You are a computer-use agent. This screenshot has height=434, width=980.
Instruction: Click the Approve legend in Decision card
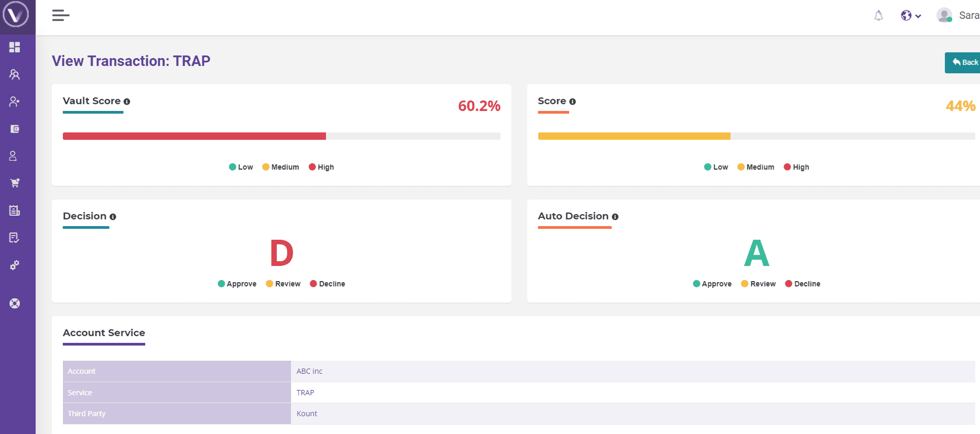[237, 284]
